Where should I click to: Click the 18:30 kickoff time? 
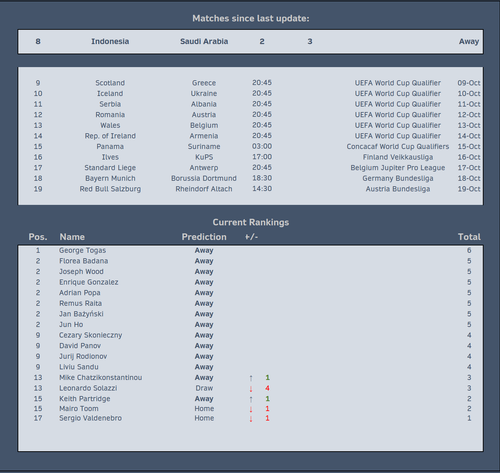(262, 178)
